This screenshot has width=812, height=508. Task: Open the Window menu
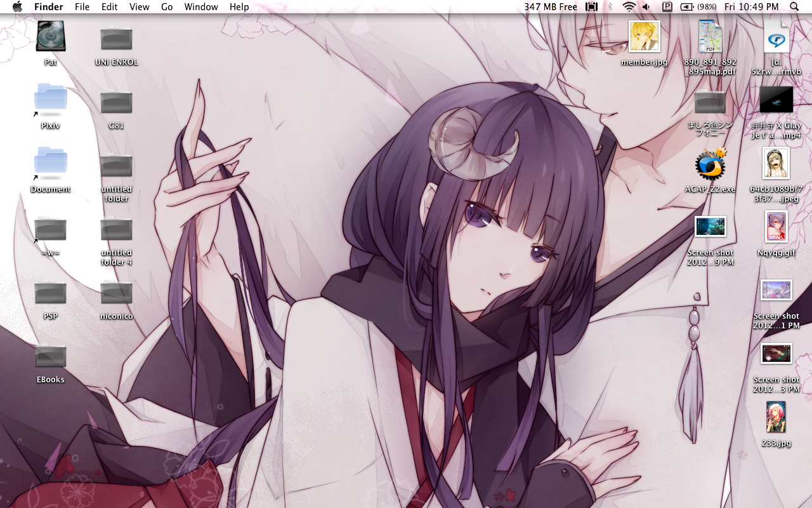click(201, 6)
